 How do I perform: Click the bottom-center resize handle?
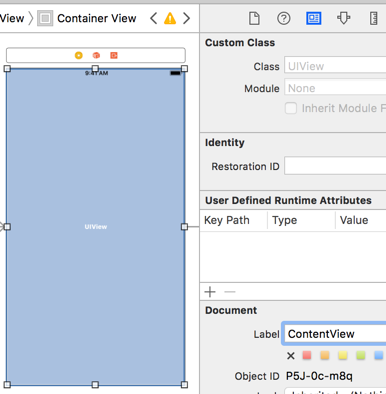tap(95, 385)
